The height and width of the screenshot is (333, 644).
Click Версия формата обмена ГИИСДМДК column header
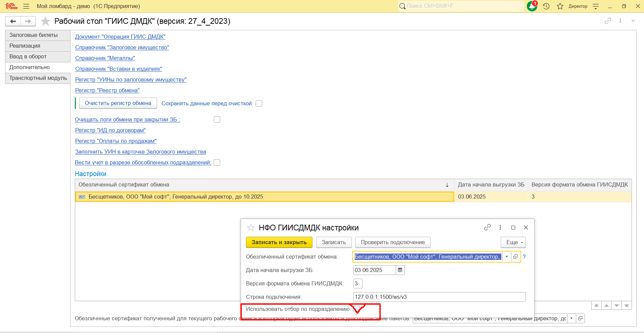point(580,185)
